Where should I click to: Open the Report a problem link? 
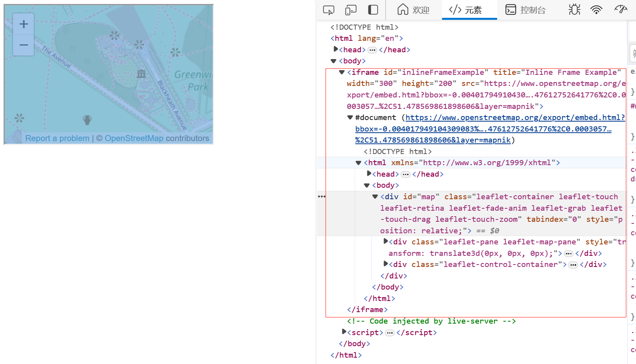pyautogui.click(x=57, y=138)
